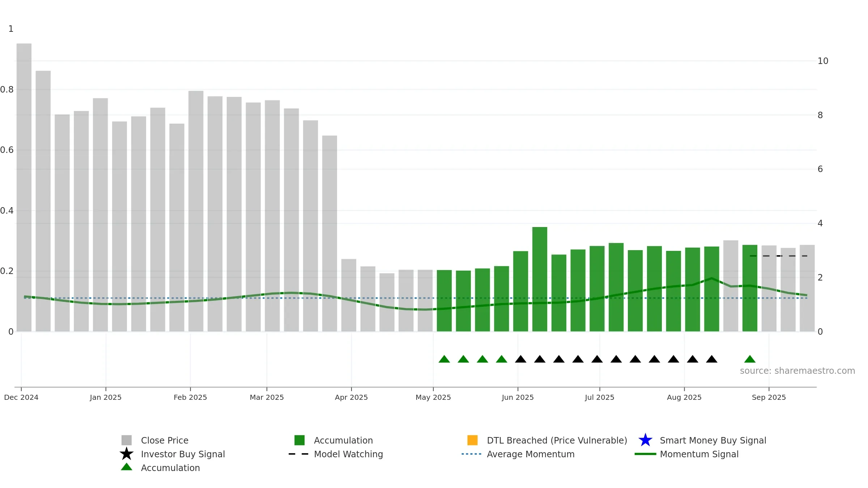This screenshot has width=868, height=488.
Task: Click the green Accumulation triangle legend icon
Action: [127, 467]
